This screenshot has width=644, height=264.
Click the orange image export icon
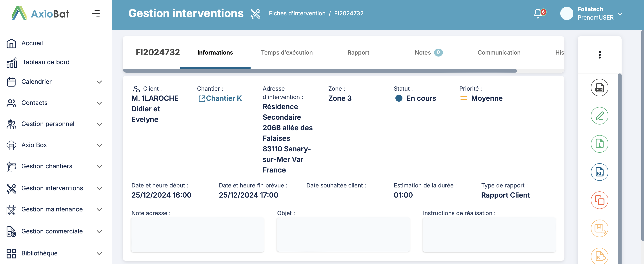coord(599,228)
